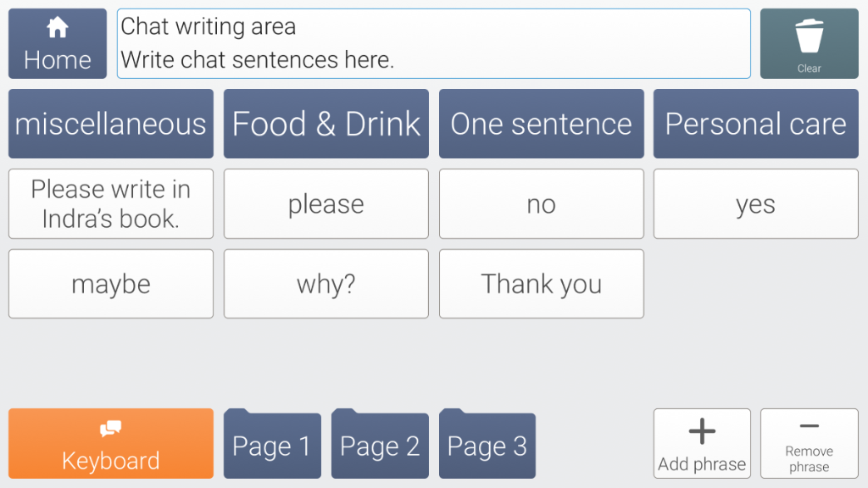Tap the 'no' phrase button
This screenshot has width=868, height=488.
point(542,203)
